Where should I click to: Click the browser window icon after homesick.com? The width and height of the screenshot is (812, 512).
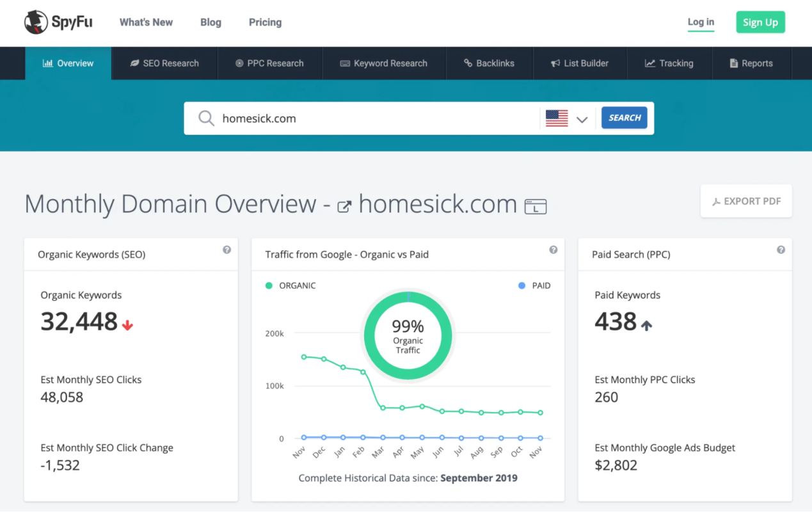click(x=536, y=206)
